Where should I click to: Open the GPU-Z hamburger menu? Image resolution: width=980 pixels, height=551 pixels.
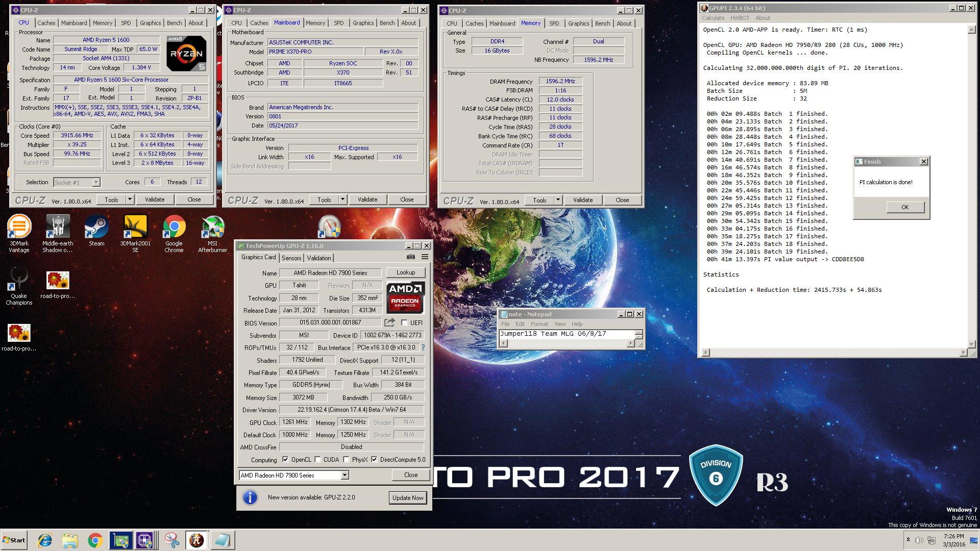(x=425, y=257)
